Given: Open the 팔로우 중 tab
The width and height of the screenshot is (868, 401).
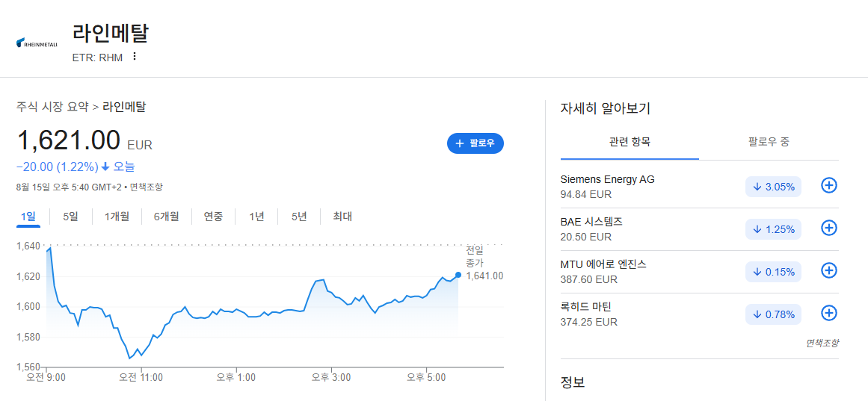Looking at the screenshot, I should [769, 142].
